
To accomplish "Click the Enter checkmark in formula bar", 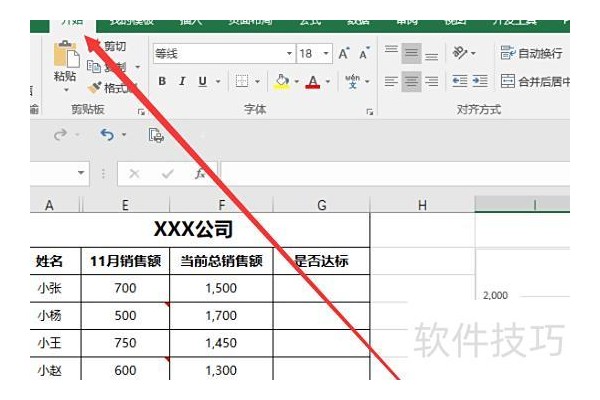I will point(168,174).
